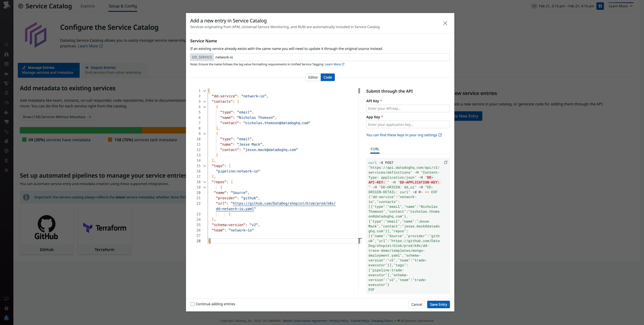Open global search with the magnifier icon
Image resolution: width=644 pixels, height=325 pixels.
pyautogui.click(x=6, y=44)
